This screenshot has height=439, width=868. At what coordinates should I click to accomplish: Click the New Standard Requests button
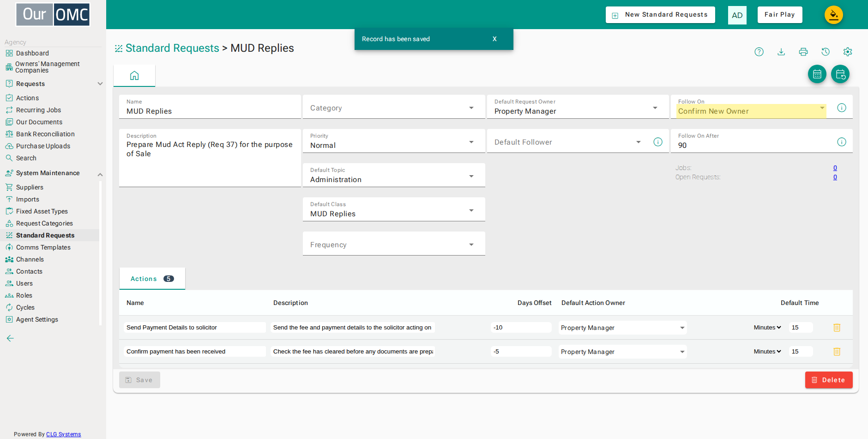(x=660, y=15)
